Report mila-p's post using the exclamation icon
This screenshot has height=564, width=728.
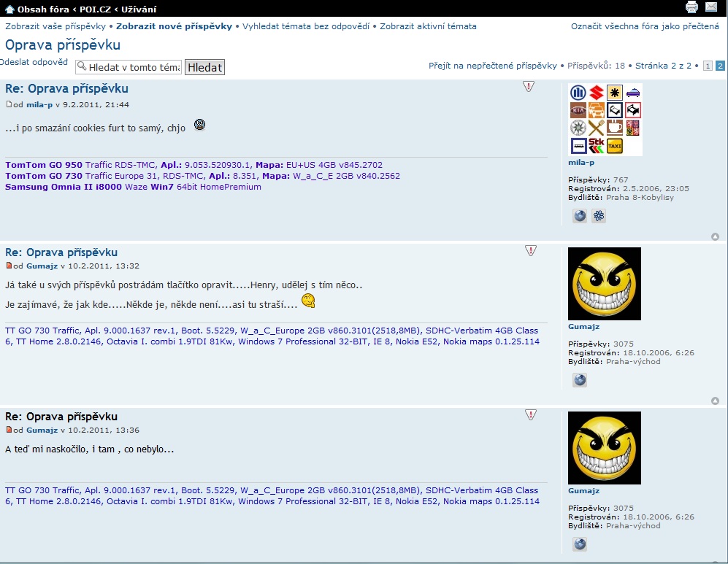[x=529, y=87]
